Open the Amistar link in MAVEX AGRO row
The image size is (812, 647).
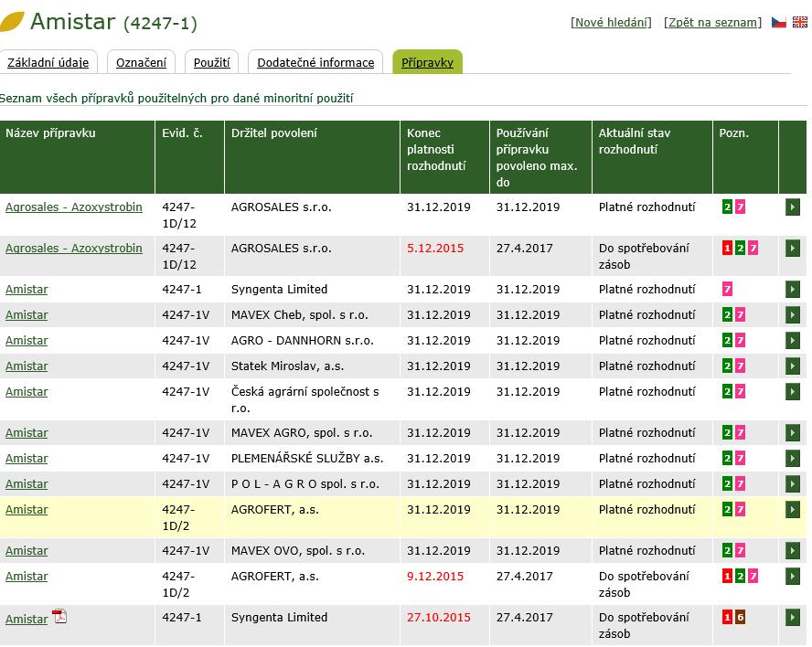[27, 433]
